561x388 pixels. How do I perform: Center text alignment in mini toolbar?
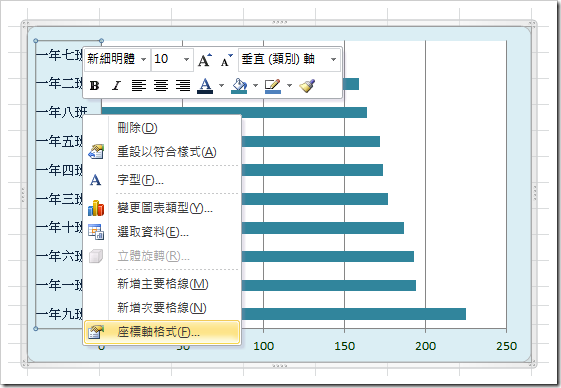(x=161, y=86)
